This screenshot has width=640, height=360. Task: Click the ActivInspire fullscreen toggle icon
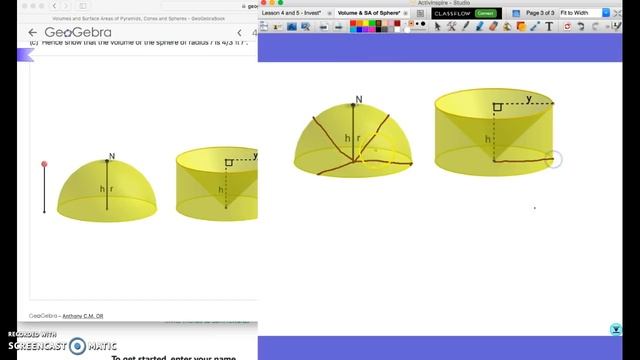coord(617,13)
